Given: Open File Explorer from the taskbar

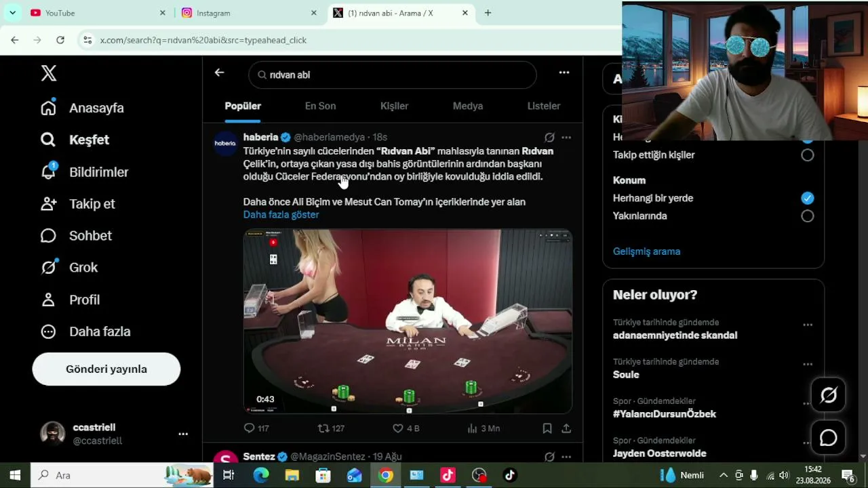Looking at the screenshot, I should 292,475.
